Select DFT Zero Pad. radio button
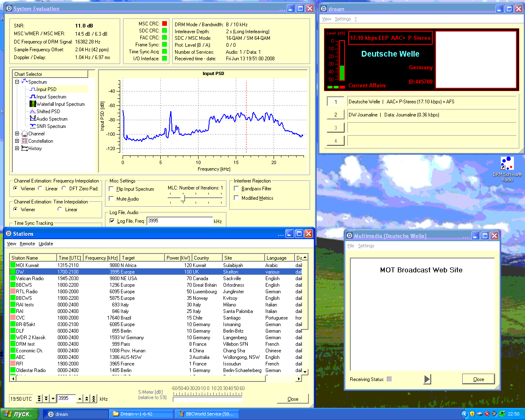The height and width of the screenshot is (420, 525). (64, 188)
